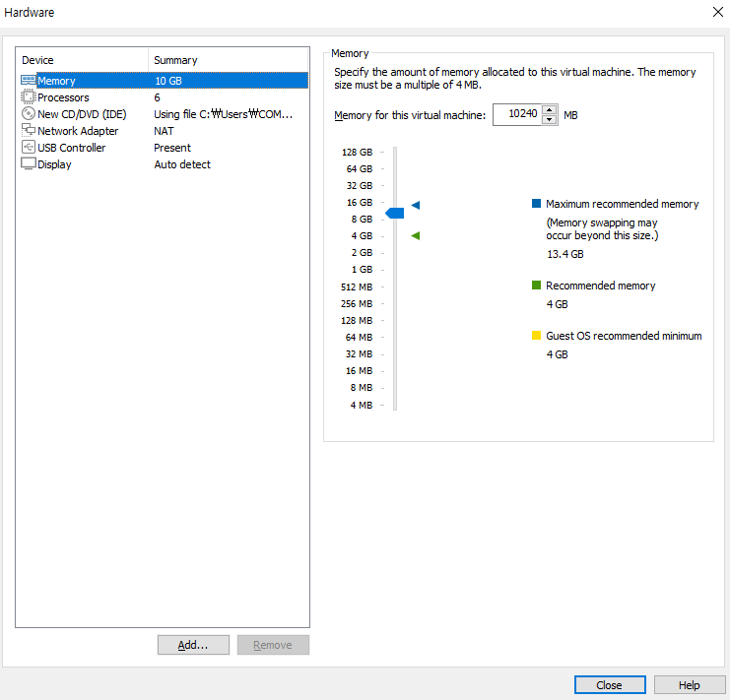Click the USB Controller label
Image resolution: width=730 pixels, height=700 pixels.
(x=72, y=148)
